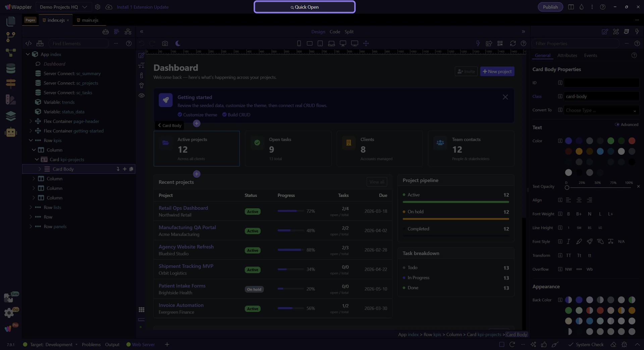Click the refresh icon in the design toolbar
The image size is (644, 350).
tap(513, 44)
